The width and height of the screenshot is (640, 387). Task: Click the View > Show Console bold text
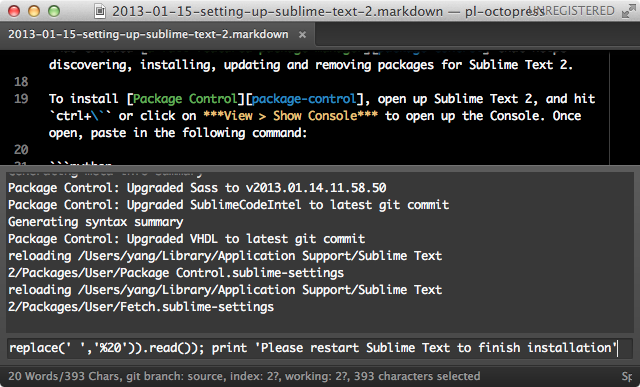point(290,116)
